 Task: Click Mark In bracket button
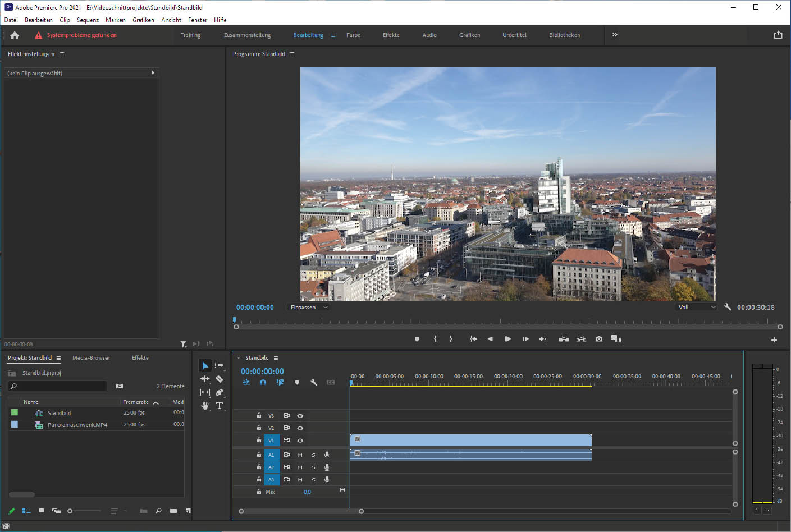click(x=435, y=339)
